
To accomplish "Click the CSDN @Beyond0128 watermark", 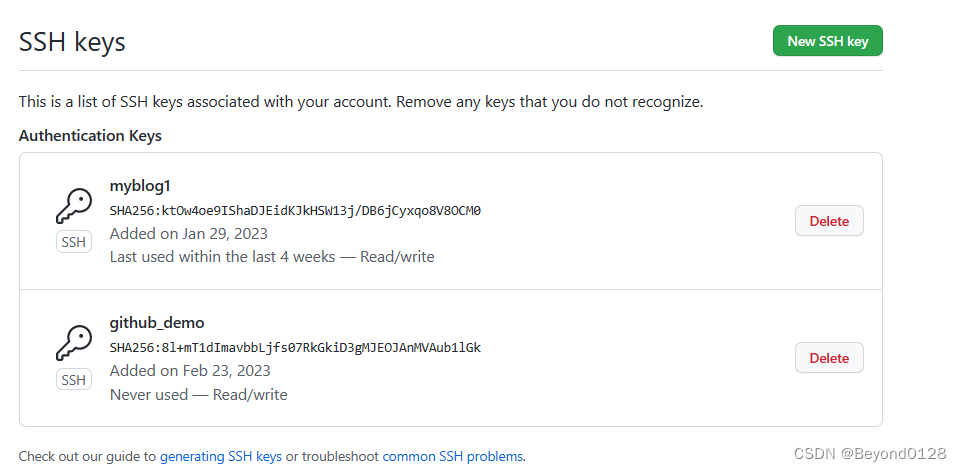I will click(869, 454).
